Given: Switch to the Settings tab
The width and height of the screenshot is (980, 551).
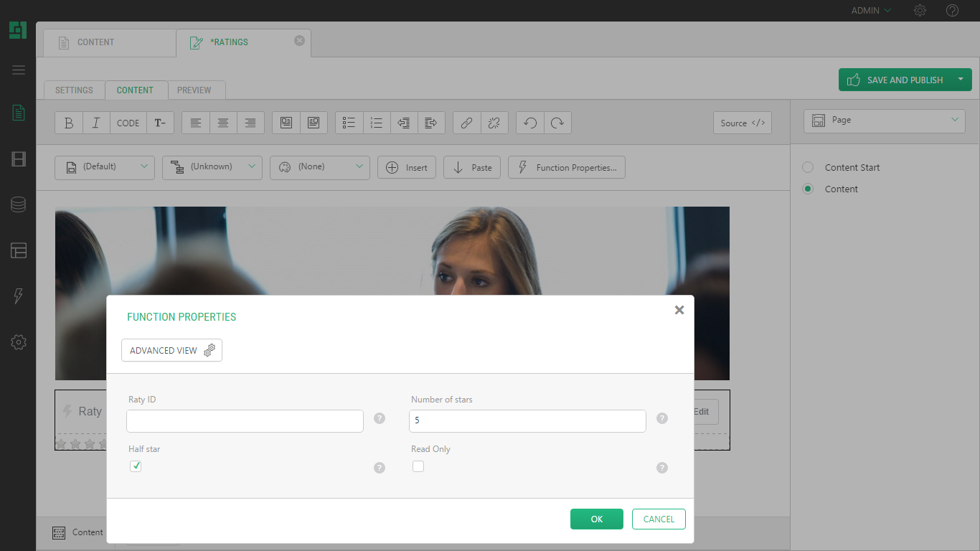Looking at the screenshot, I should [74, 90].
